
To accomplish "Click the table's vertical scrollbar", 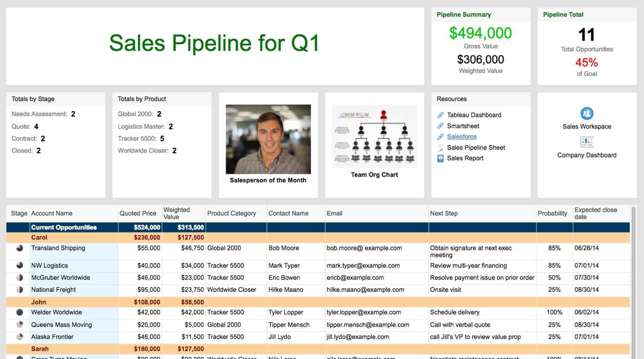I will click(x=633, y=277).
